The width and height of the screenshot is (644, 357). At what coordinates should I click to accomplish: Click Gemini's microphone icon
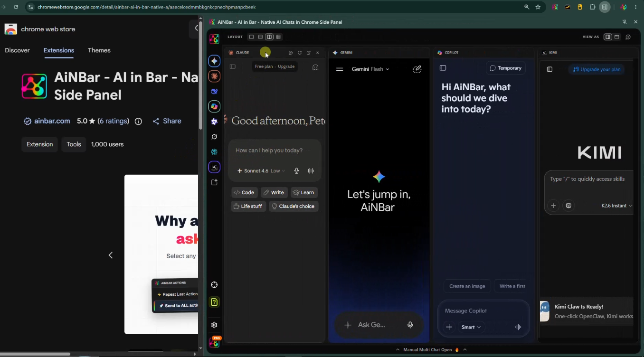point(410,325)
